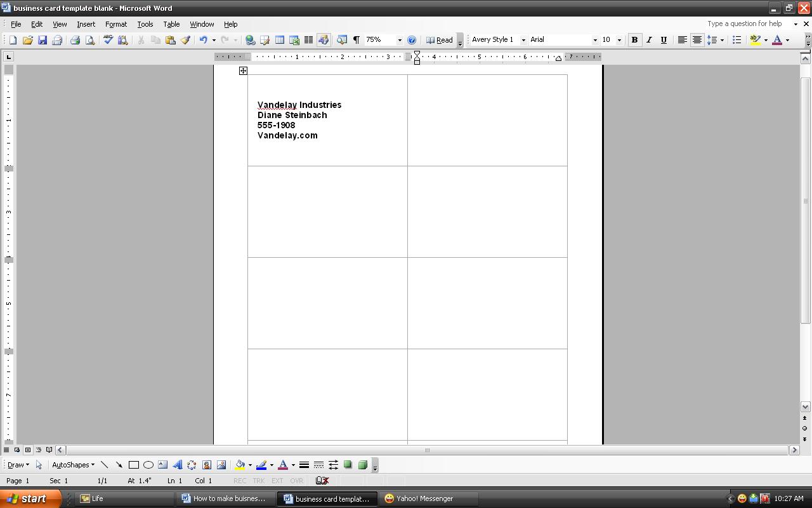Viewport: 812px width, 508px height.
Task: Select the Format Painter brush
Action: (x=185, y=40)
